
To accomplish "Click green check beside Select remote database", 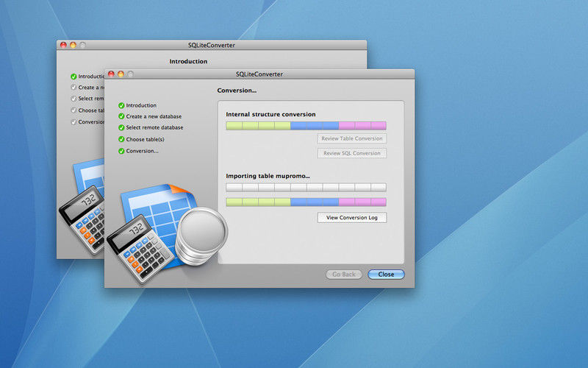I will click(121, 127).
